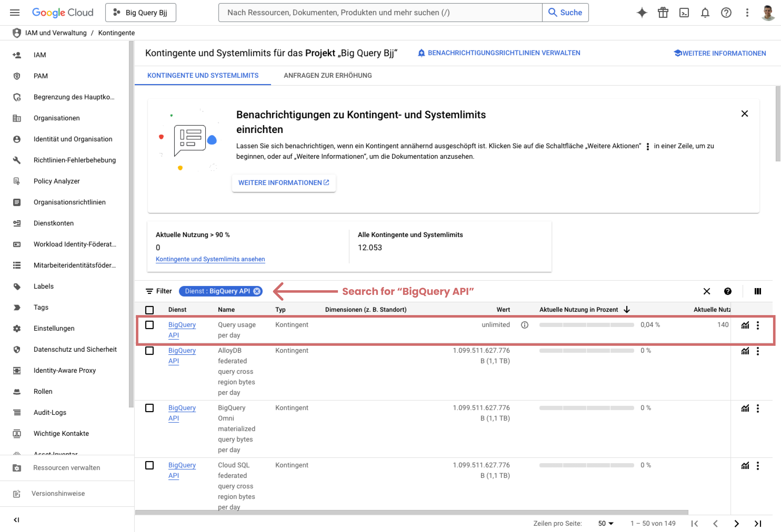Screen dimensions: 781x532
Task: Open the notifications bell
Action: (x=705, y=13)
